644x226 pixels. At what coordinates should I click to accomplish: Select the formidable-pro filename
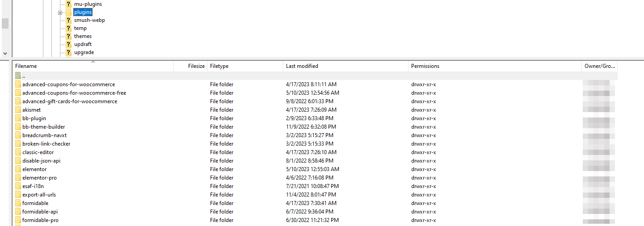coord(40,220)
